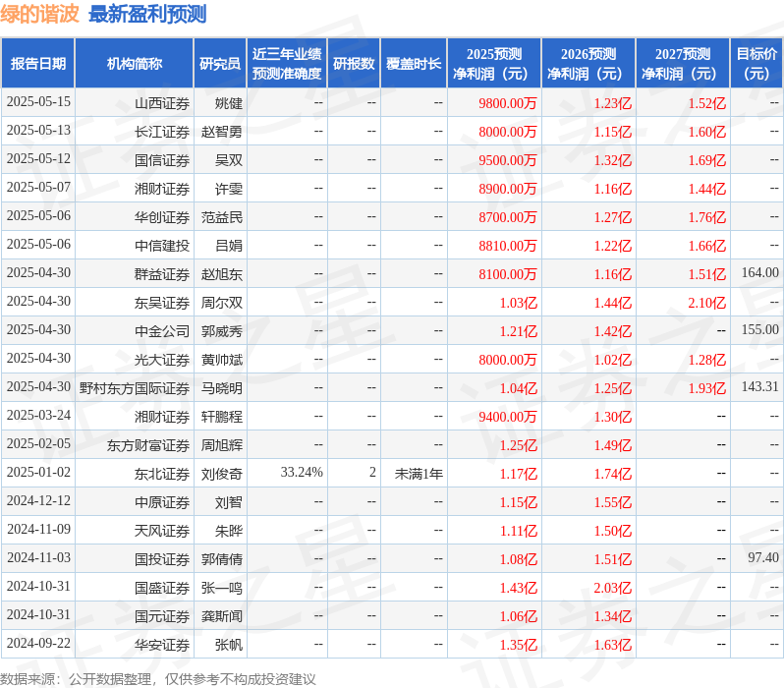The height and width of the screenshot is (688, 784).
Task: Click target price 97.40
Action: [x=763, y=558]
